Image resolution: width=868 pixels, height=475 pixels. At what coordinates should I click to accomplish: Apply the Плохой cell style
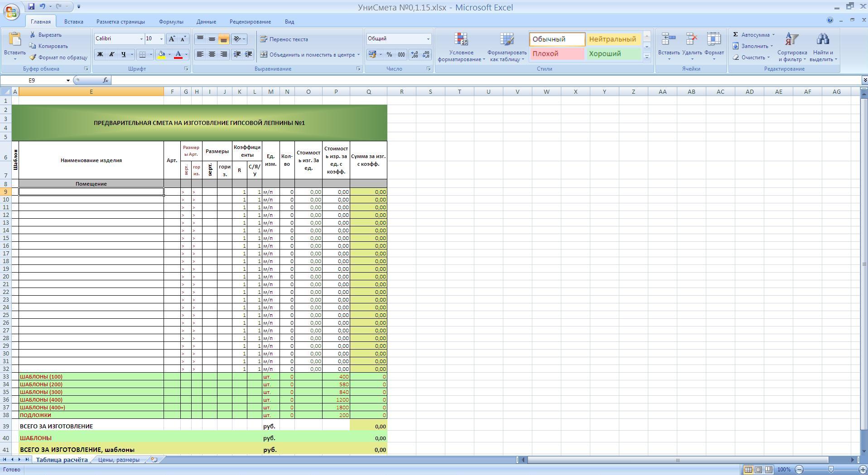point(557,54)
